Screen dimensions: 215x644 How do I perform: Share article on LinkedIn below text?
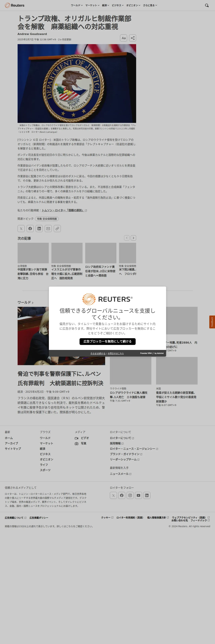tap(39, 229)
